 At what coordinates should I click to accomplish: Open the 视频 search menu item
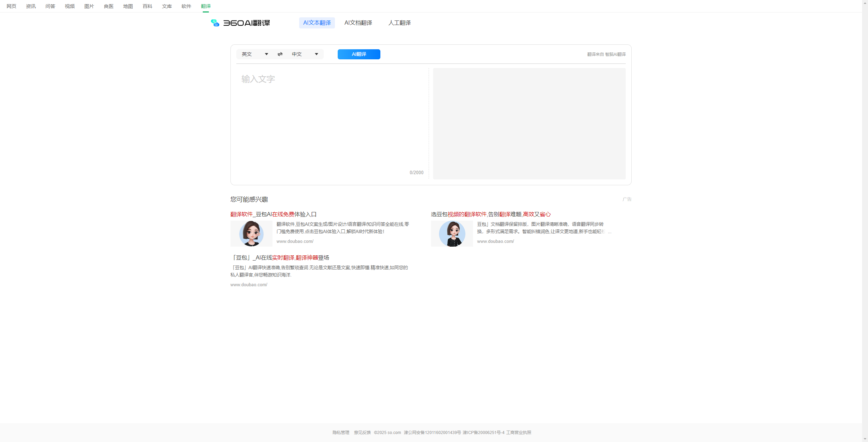(x=69, y=6)
